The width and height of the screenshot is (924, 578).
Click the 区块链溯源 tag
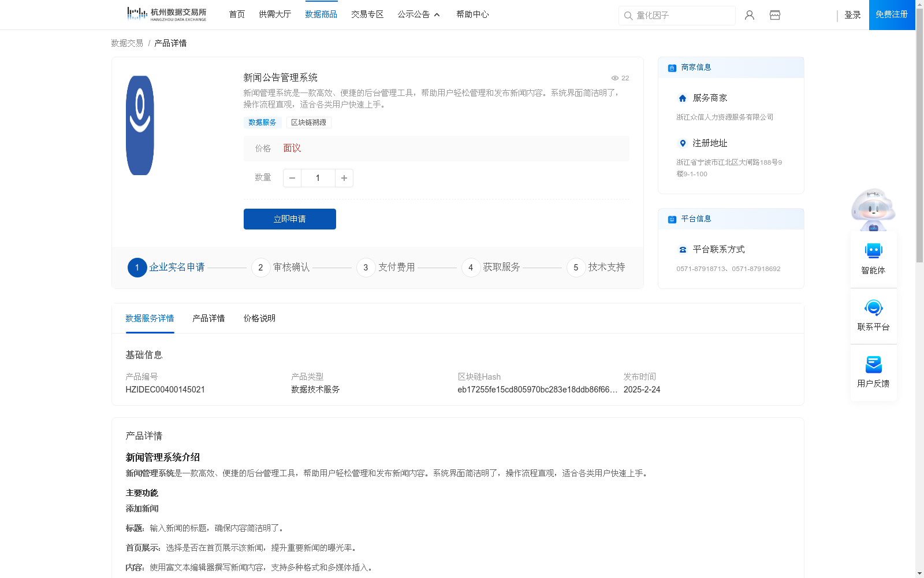tap(308, 123)
